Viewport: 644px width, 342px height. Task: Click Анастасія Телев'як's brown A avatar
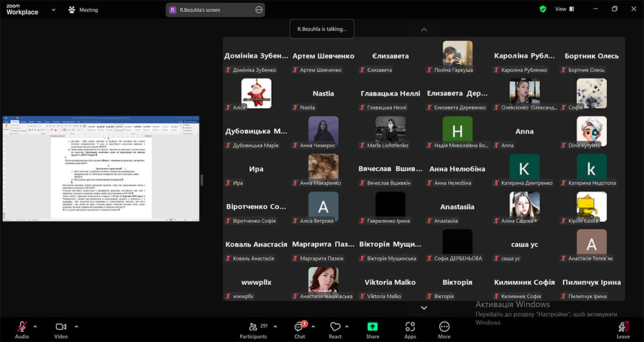coord(591,243)
